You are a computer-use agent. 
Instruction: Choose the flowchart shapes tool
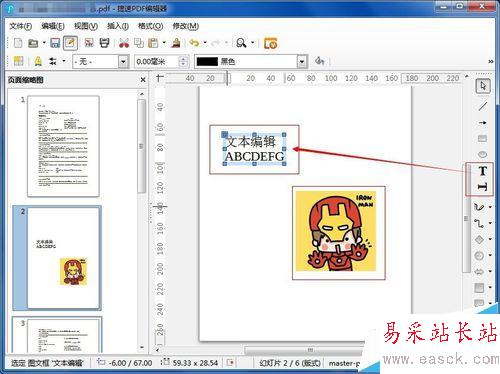click(x=479, y=287)
